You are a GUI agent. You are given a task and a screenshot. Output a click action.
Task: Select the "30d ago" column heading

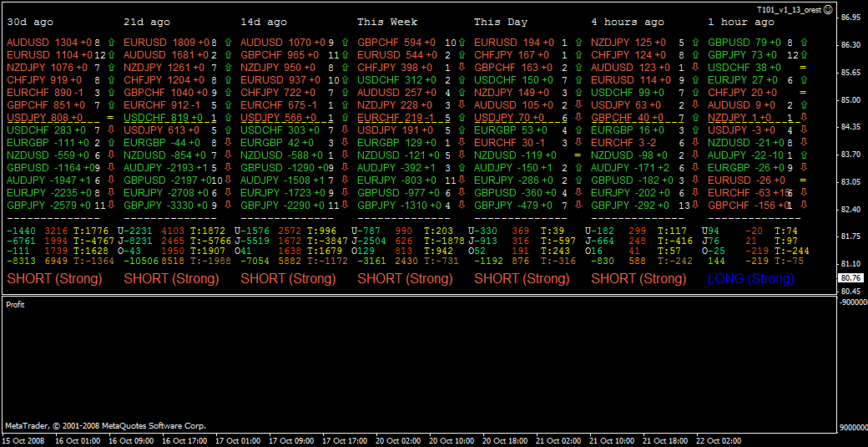click(x=30, y=22)
